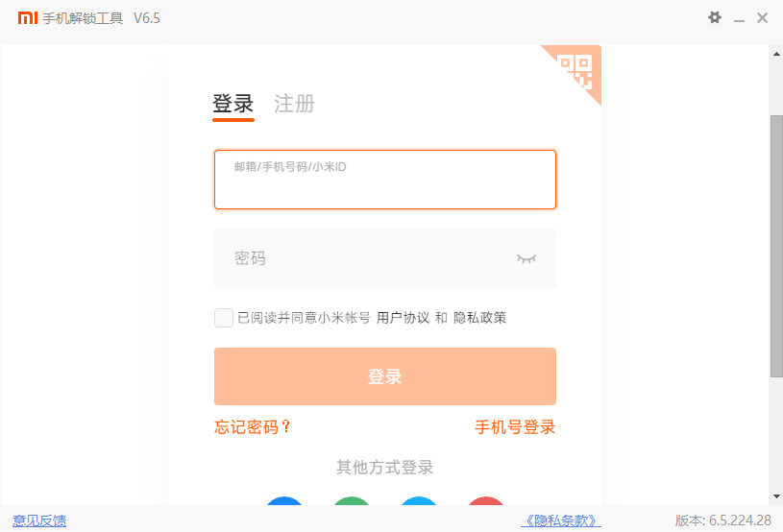Open the 隐私政策 link
The image size is (783, 532).
point(479,318)
